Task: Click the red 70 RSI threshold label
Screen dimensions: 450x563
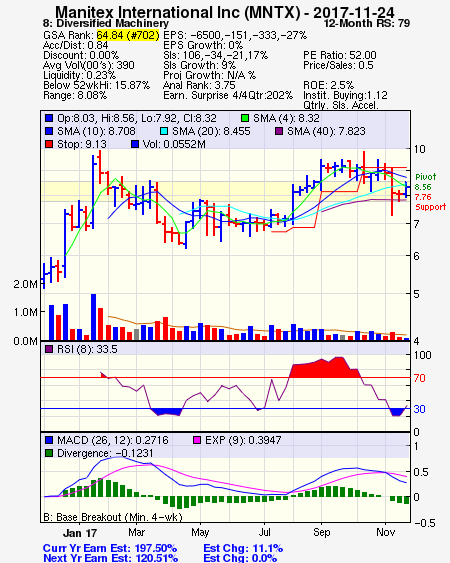Action: pos(419,378)
